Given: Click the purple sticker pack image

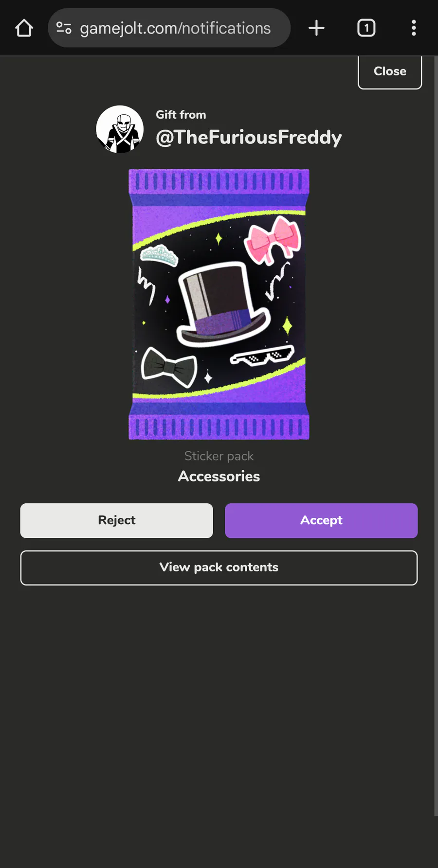Looking at the screenshot, I should tap(219, 304).
